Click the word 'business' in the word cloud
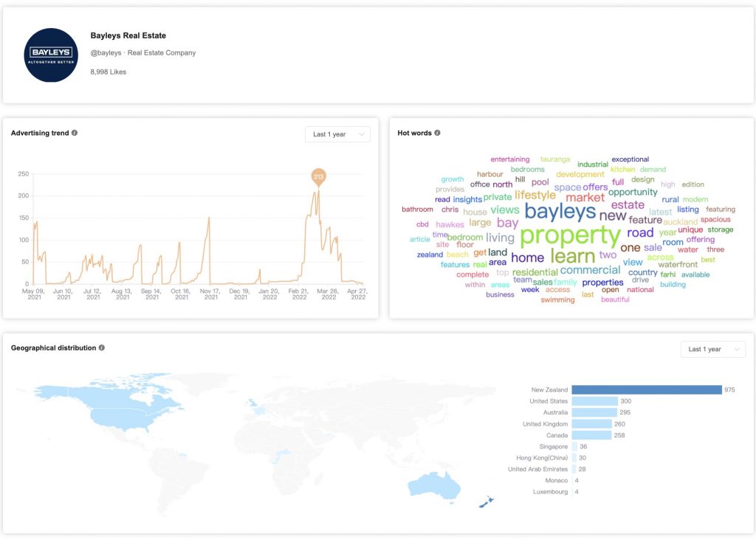The image size is (756, 540). (x=500, y=295)
